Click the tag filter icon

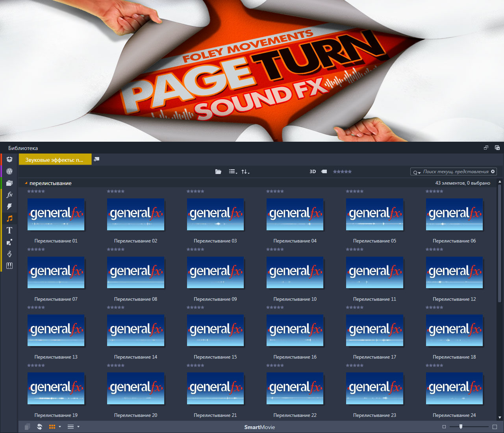coord(324,172)
